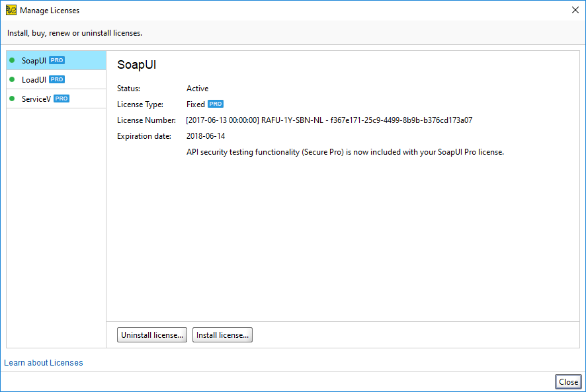
Task: Click the Manage Licenses title bar app icon
Action: point(11,10)
